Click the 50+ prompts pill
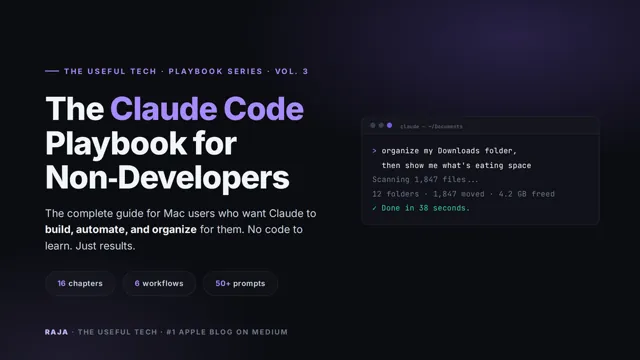The height and width of the screenshot is (360, 640). pyautogui.click(x=240, y=283)
